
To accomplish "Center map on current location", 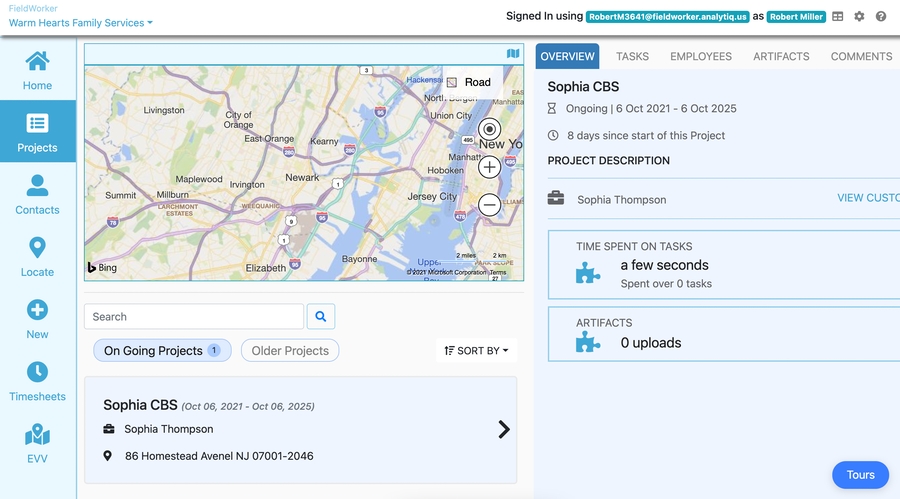I will [489, 129].
